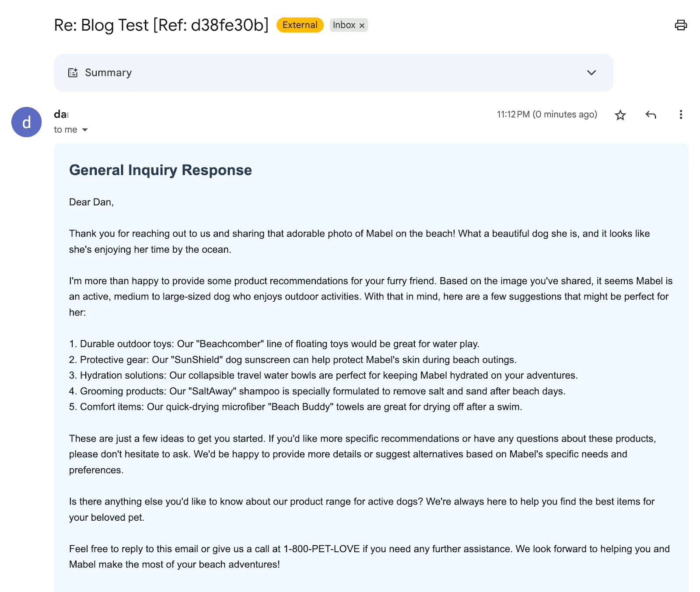Click the reply arrow icon
The height and width of the screenshot is (592, 700).
(651, 115)
